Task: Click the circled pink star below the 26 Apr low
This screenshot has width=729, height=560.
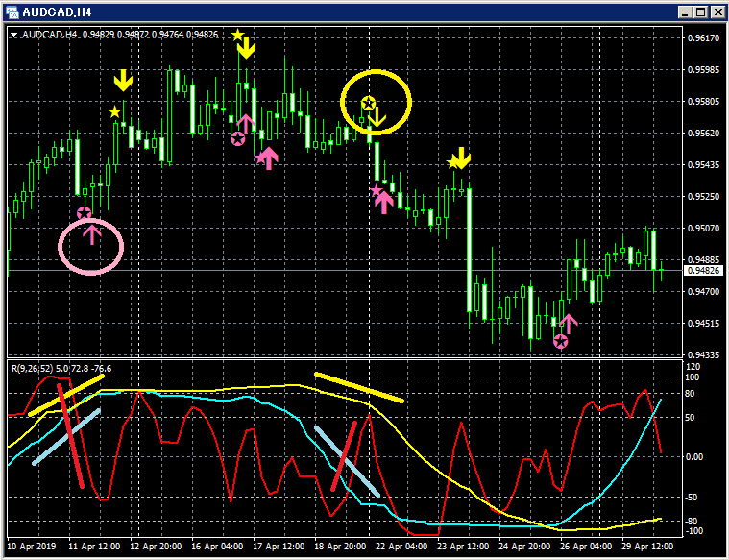Action: pyautogui.click(x=561, y=342)
